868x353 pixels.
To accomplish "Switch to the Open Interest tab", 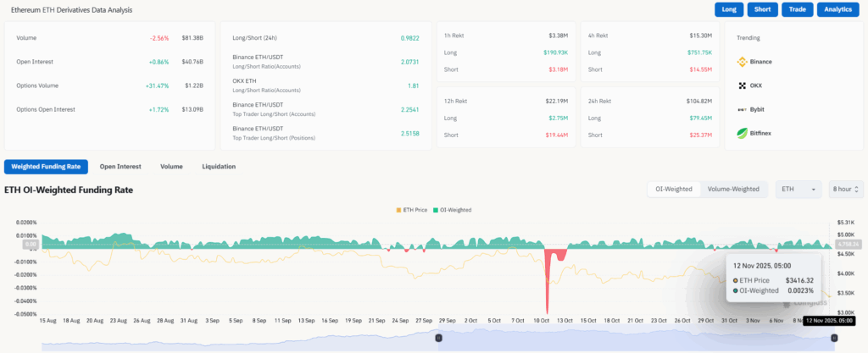I will pos(120,167).
